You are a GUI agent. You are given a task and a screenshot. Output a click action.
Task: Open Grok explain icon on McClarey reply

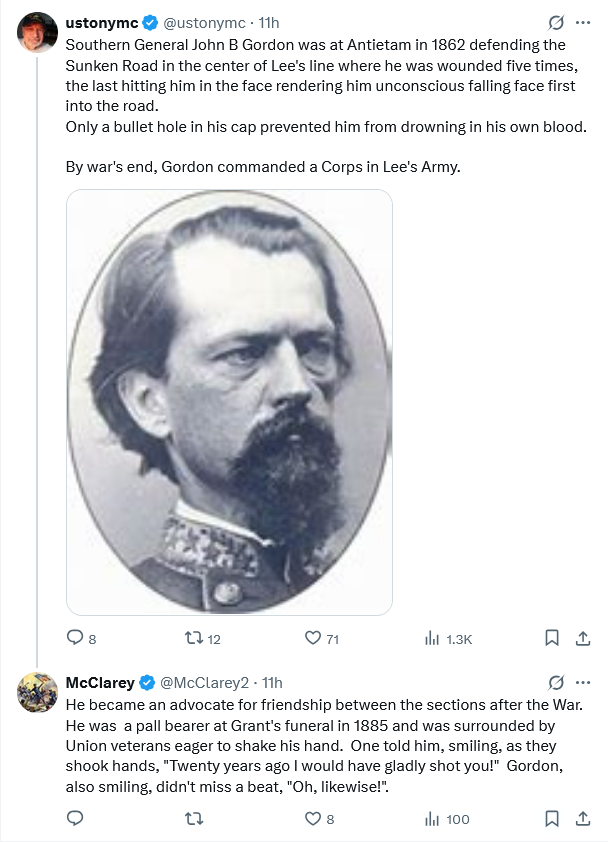click(x=556, y=683)
